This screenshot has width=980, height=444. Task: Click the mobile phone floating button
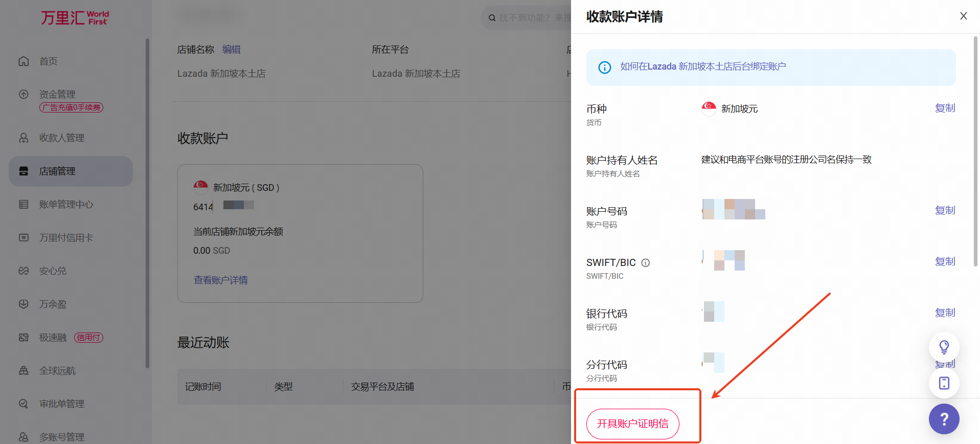click(x=944, y=383)
